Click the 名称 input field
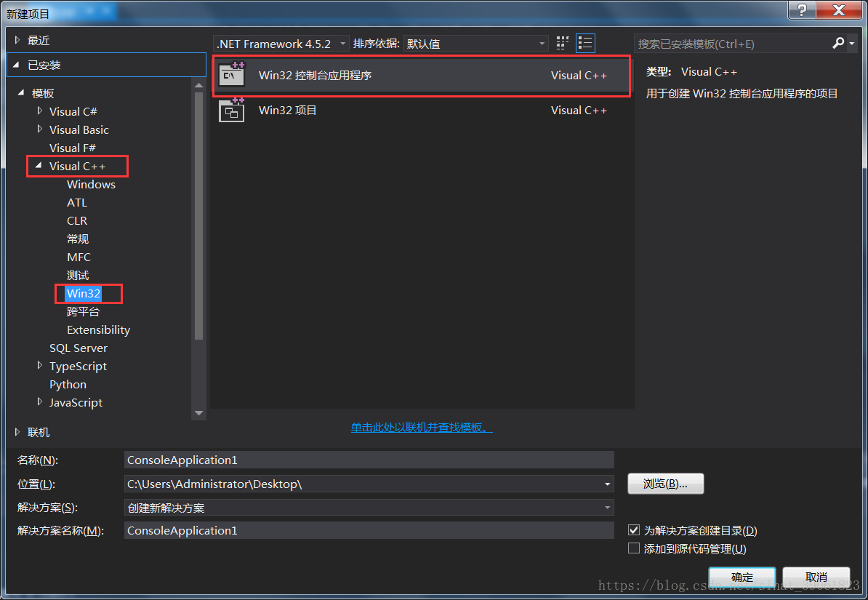This screenshot has width=868, height=600. [x=369, y=460]
